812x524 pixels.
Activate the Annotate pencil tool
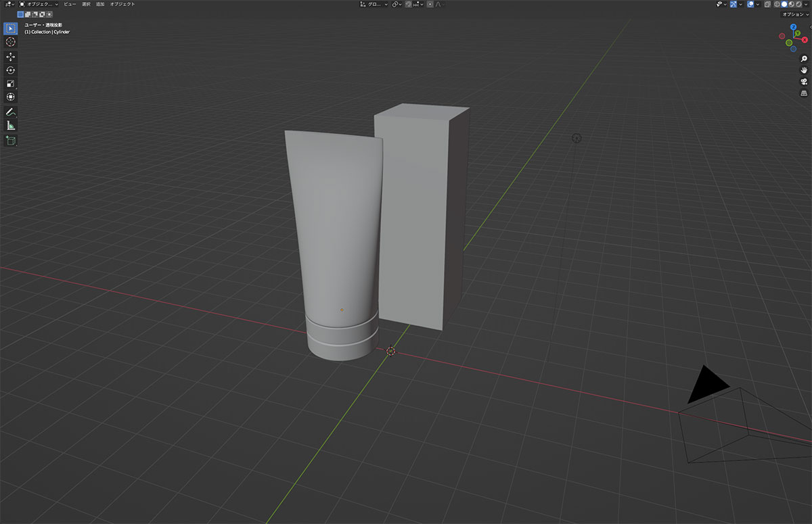[11, 112]
